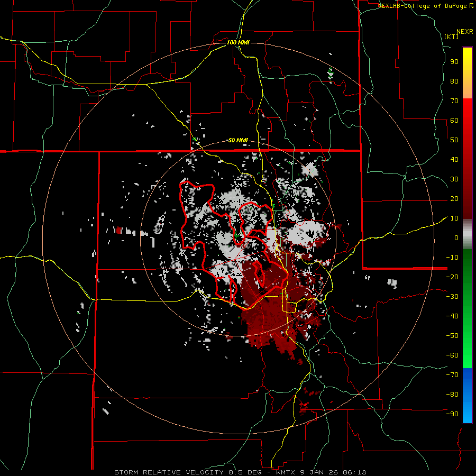Image resolution: width=476 pixels, height=476 pixels.
Task: Click the 40 value on the velocity scale
Action: tap(454, 160)
